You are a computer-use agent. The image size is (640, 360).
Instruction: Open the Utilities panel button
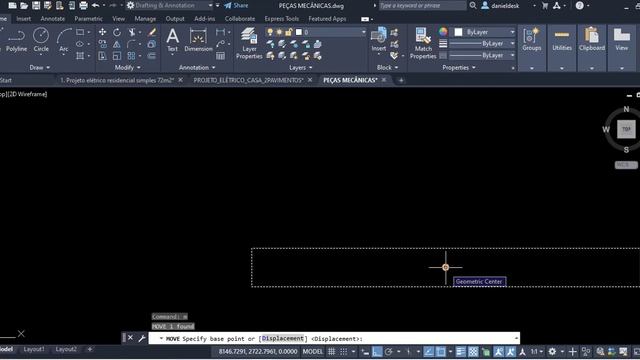pos(562,40)
